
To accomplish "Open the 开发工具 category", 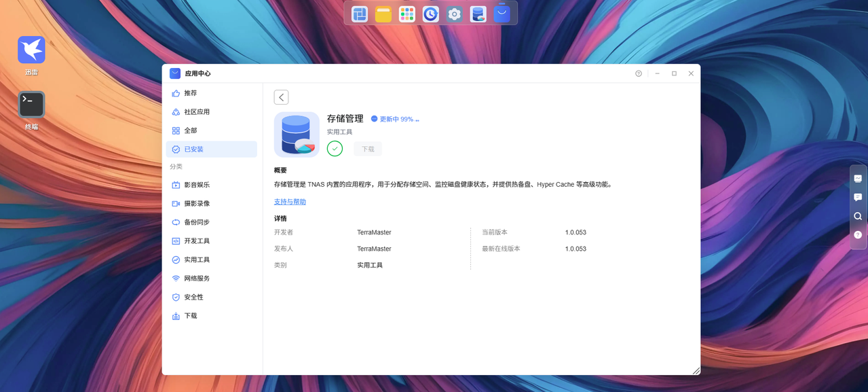I will (x=212, y=240).
